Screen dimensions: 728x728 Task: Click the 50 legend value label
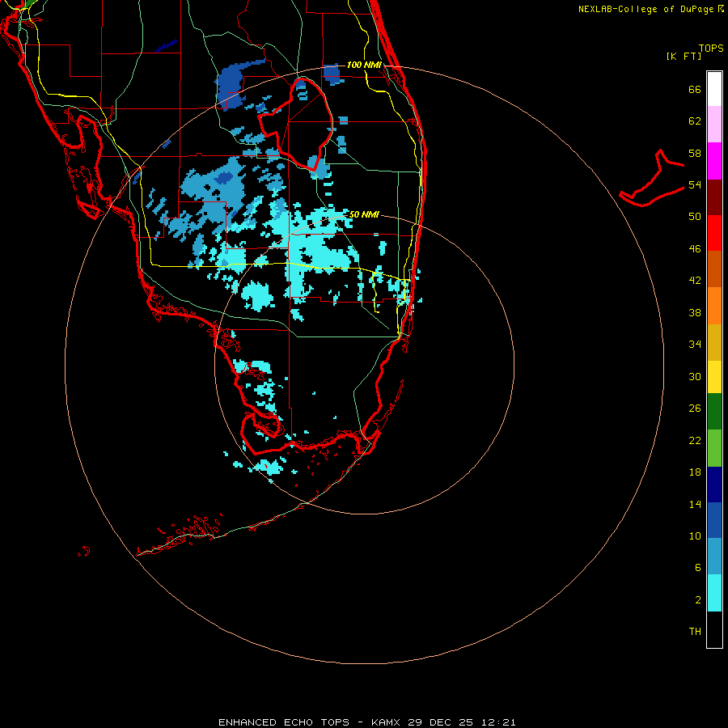pyautogui.click(x=695, y=217)
